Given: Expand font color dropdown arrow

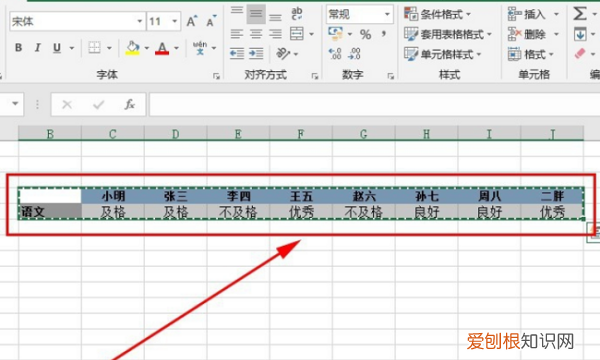Looking at the screenshot, I should pos(176,48).
